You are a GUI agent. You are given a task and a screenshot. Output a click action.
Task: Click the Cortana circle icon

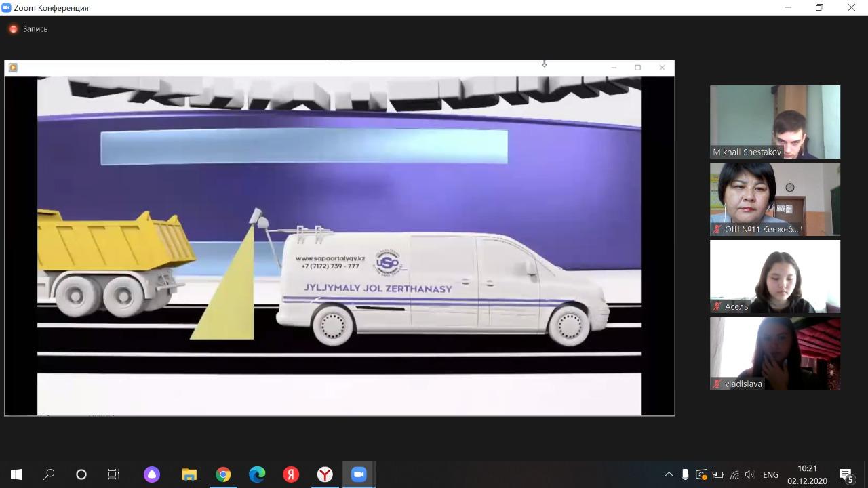coord(81,474)
